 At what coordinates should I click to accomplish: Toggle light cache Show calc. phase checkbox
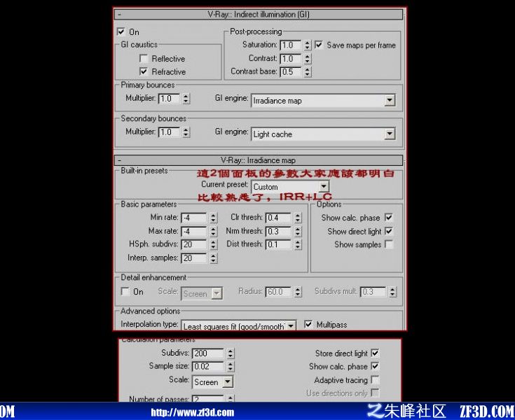(375, 366)
